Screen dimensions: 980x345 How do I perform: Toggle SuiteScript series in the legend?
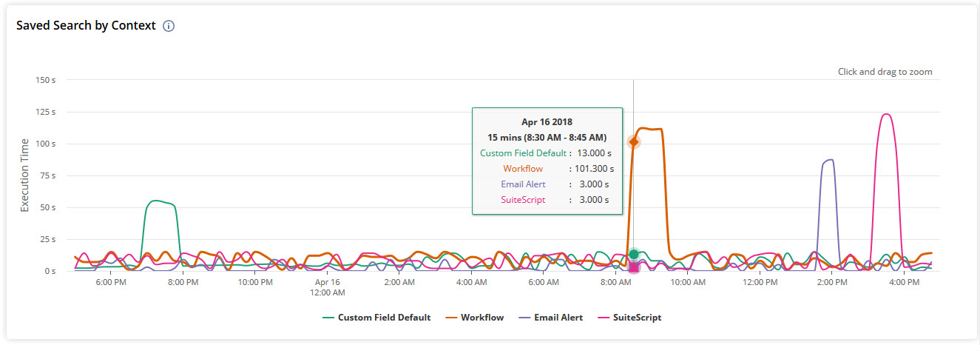(629, 318)
